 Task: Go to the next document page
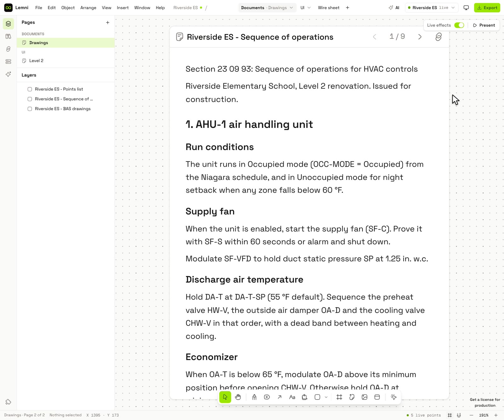pyautogui.click(x=420, y=37)
